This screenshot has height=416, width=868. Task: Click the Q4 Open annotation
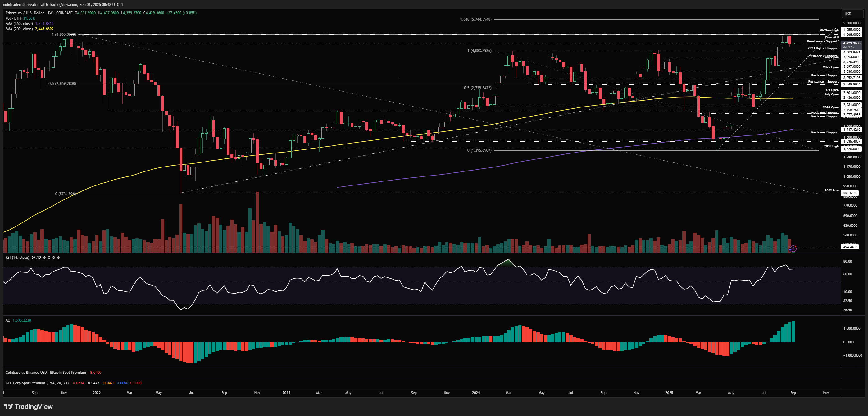pyautogui.click(x=832, y=90)
